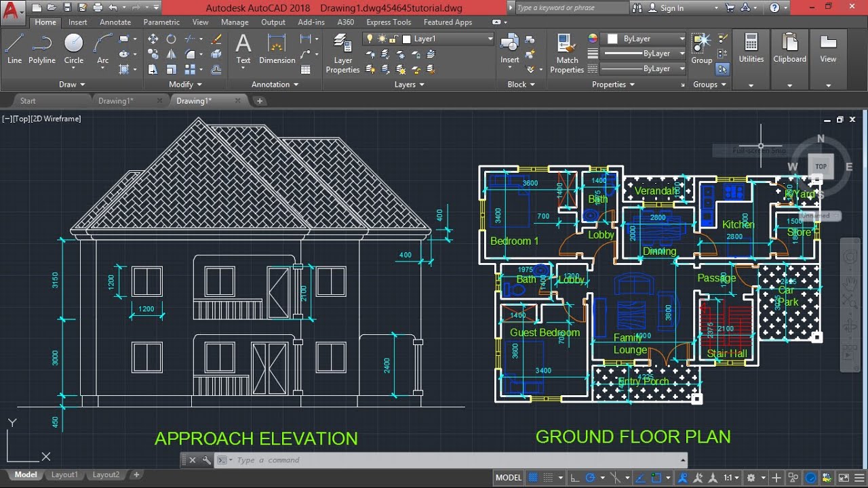The width and height of the screenshot is (868, 488).
Task: Add a new drawing tab with plus button
Action: (x=259, y=101)
